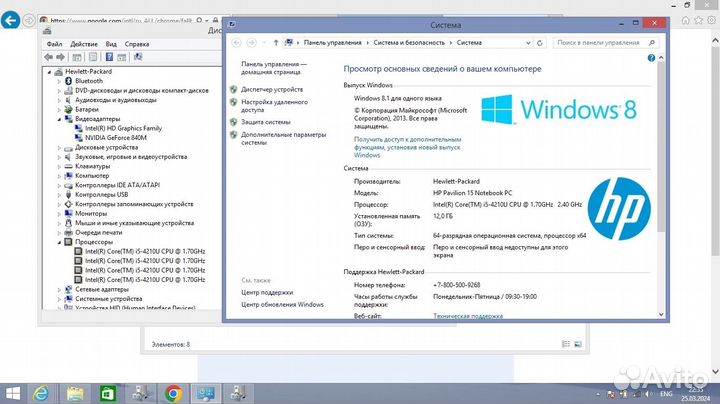720x404 pixels.
Task: Click Панель управления — домашняя страница link
Action: (x=274, y=68)
